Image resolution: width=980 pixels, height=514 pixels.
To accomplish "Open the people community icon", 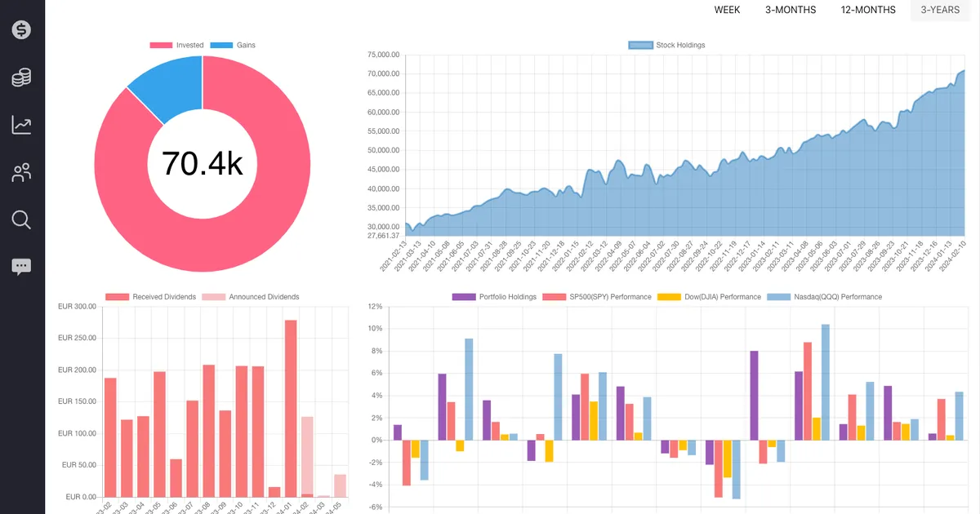I will pos(22,172).
